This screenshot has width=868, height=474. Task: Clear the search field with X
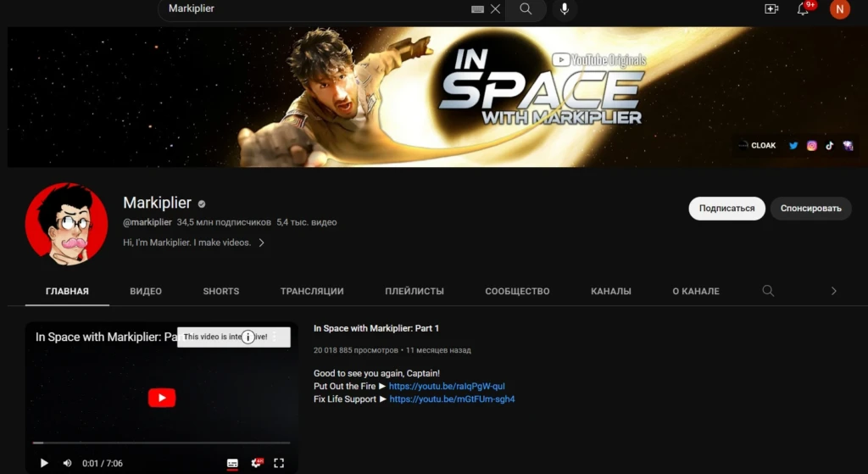click(495, 8)
